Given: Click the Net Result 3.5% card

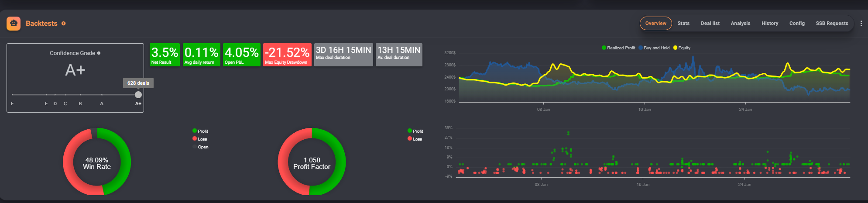Looking at the screenshot, I should coord(165,55).
